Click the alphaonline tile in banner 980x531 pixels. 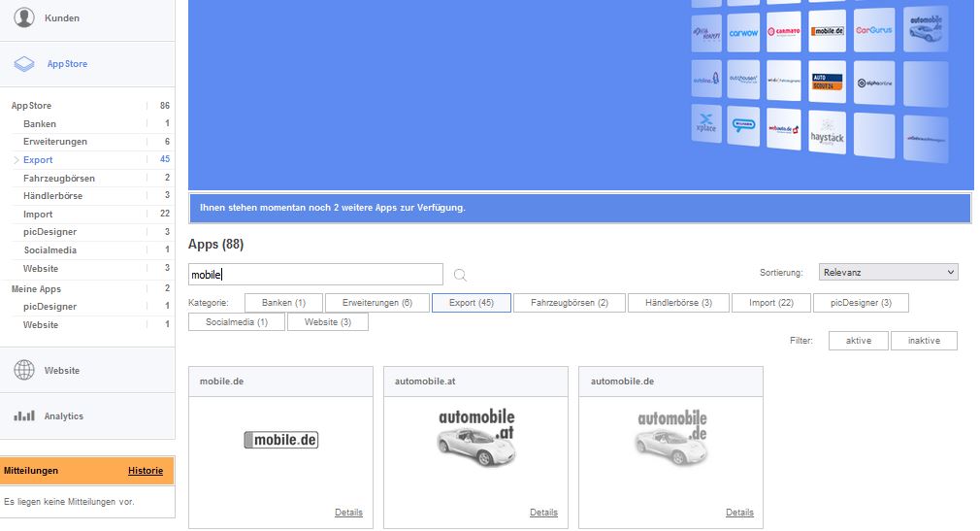(x=873, y=83)
